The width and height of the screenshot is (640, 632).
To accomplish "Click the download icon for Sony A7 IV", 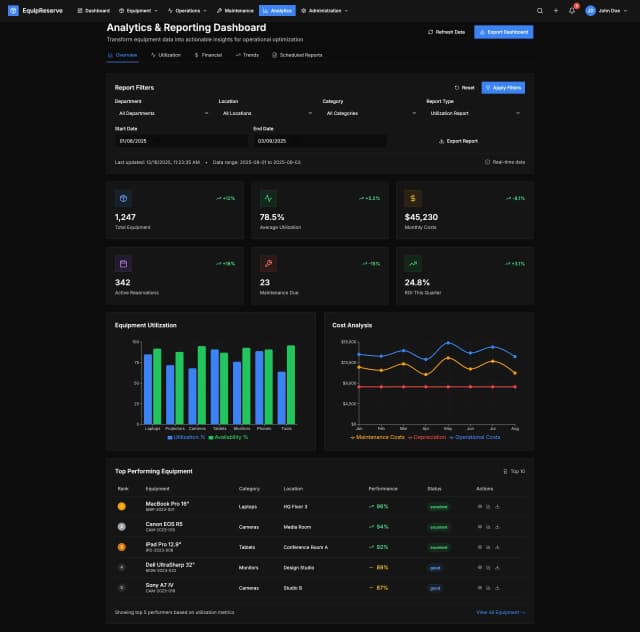I will [497, 587].
